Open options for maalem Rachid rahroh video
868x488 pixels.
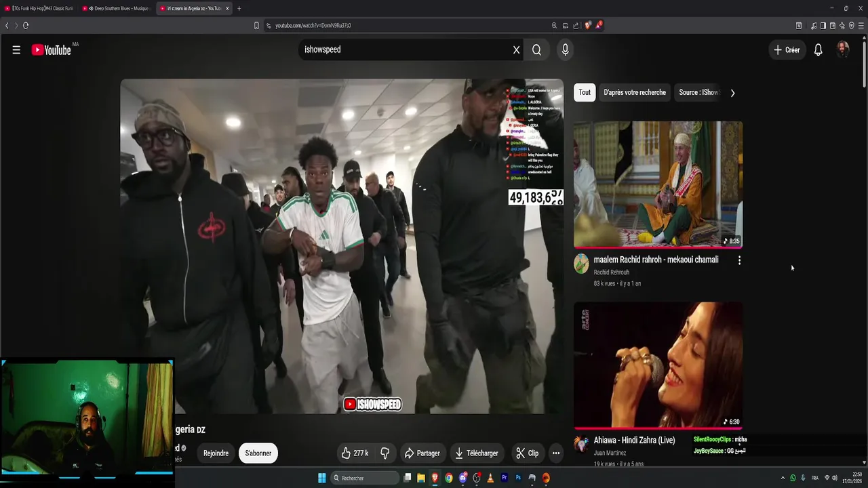point(739,260)
